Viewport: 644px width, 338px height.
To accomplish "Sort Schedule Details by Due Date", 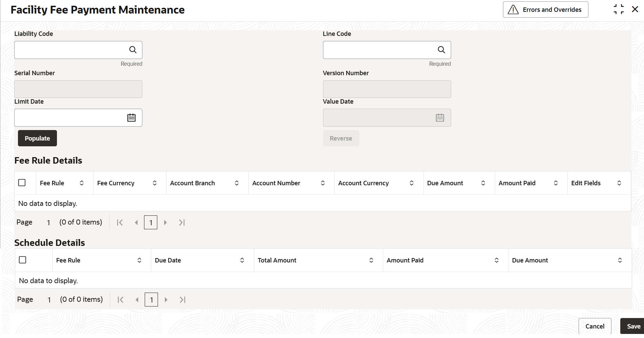I will pos(242,260).
